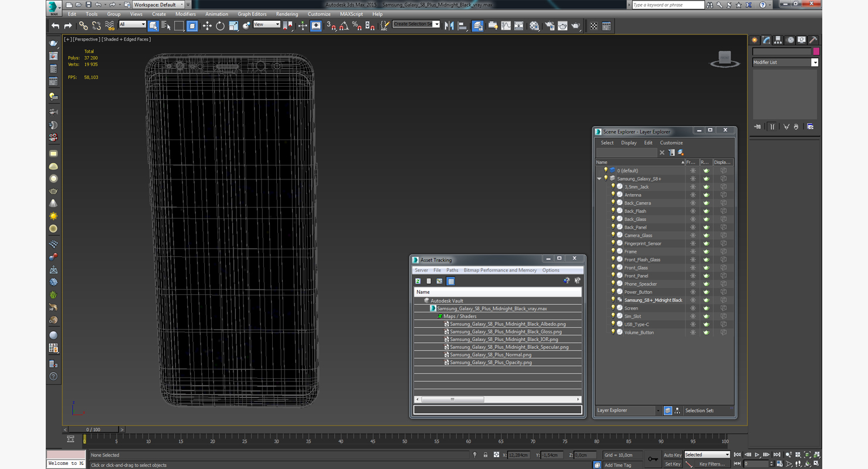Viewport: 868px width, 469px height.
Task: Activate the Select and Rotate tool
Action: coord(220,26)
